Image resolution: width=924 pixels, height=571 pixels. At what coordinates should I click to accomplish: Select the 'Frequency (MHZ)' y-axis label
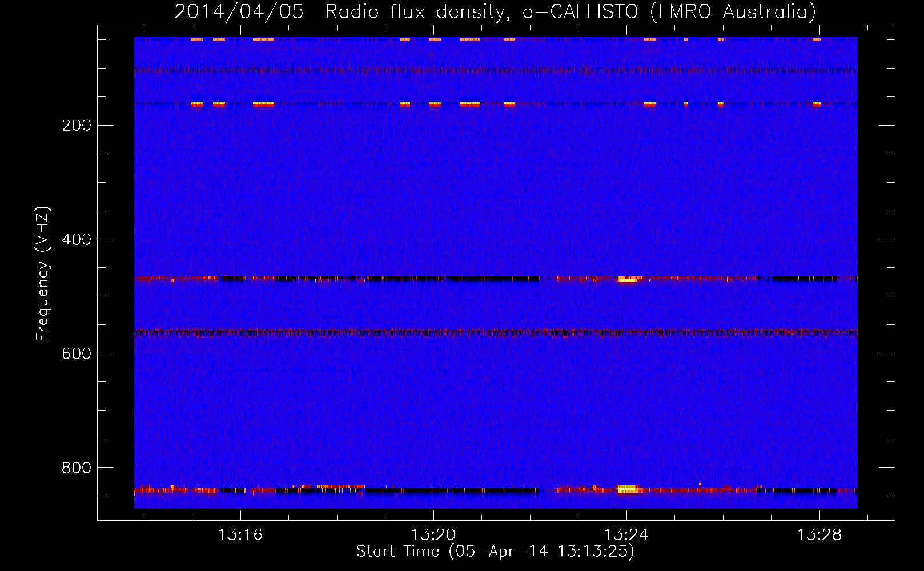[x=42, y=274]
